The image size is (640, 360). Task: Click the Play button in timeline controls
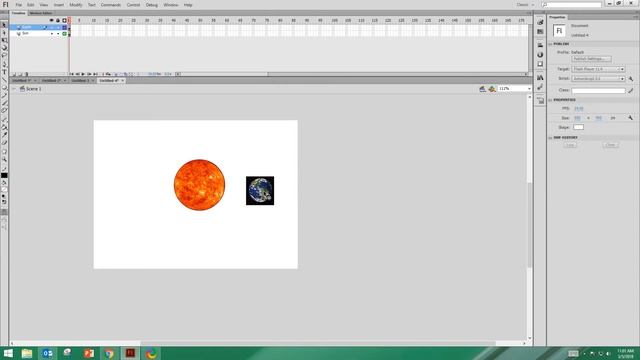click(83, 74)
